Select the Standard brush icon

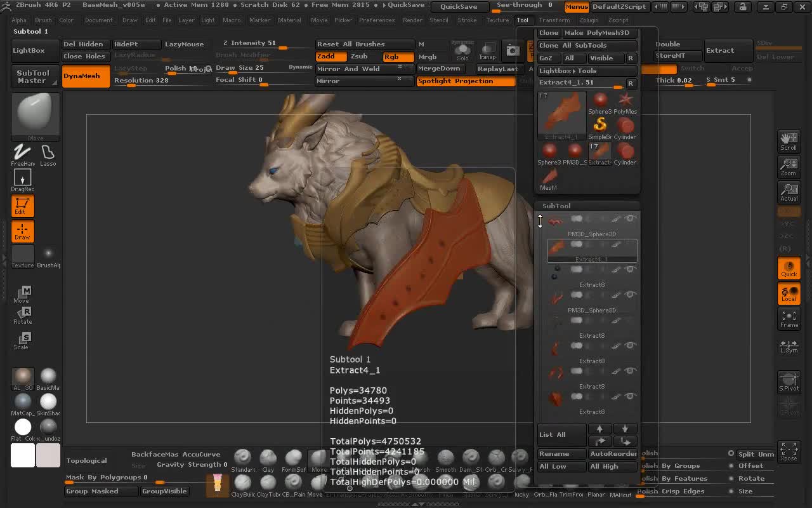[242, 460]
